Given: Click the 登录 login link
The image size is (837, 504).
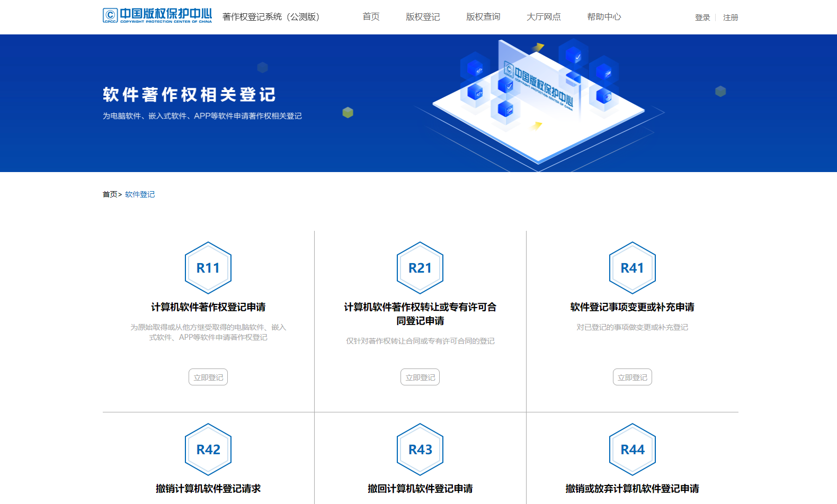Looking at the screenshot, I should [x=702, y=17].
